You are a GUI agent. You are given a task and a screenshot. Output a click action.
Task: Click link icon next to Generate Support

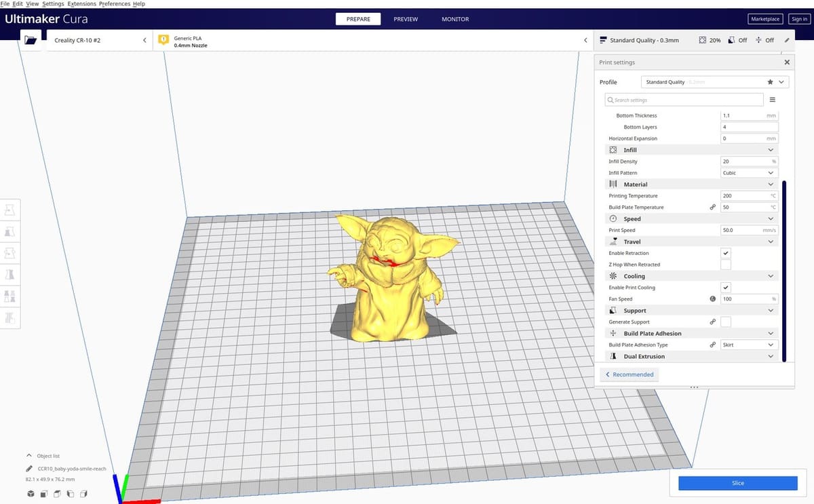point(712,322)
